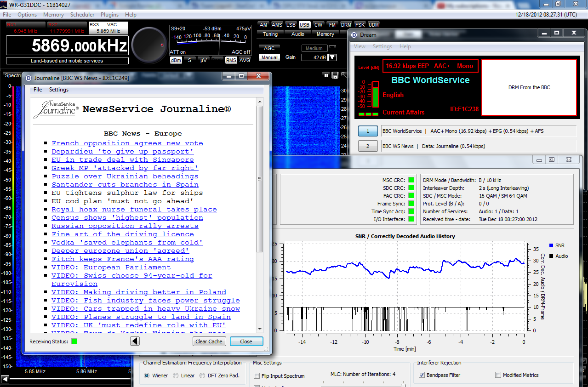Open the File menu in WR-G31DDC
Screen dimensions: 588x387
tap(7, 15)
